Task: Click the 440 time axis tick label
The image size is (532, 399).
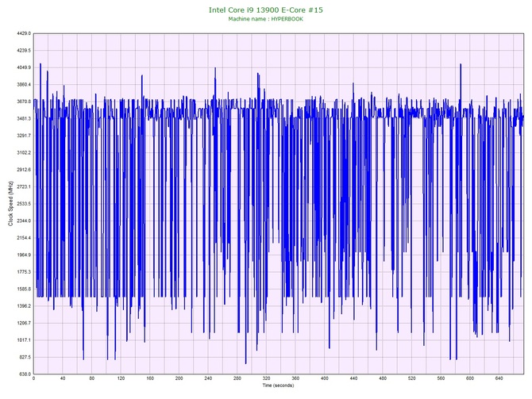Action: [x=353, y=378]
